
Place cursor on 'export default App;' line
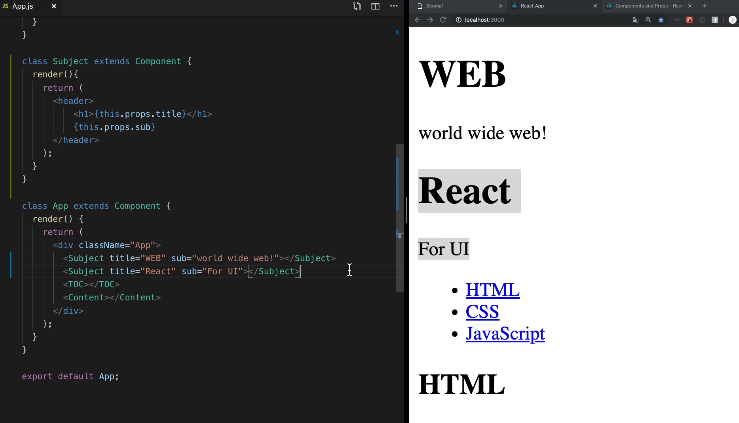pos(70,376)
